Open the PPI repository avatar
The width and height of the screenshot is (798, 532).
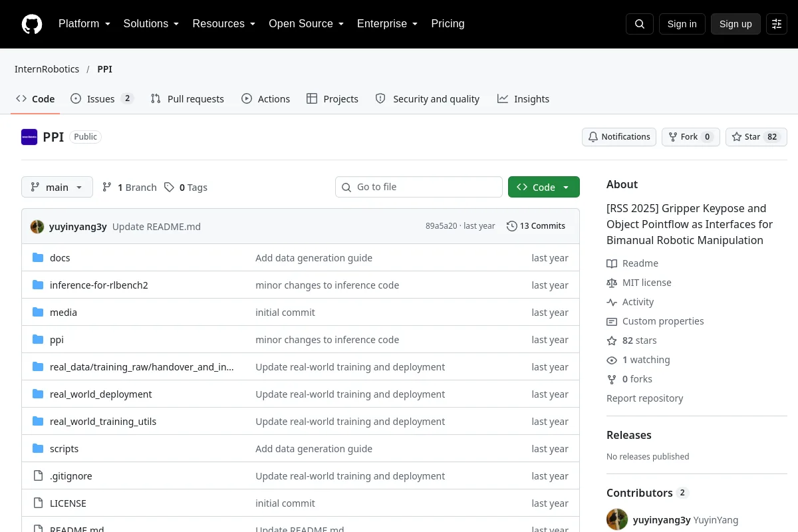pyautogui.click(x=29, y=137)
